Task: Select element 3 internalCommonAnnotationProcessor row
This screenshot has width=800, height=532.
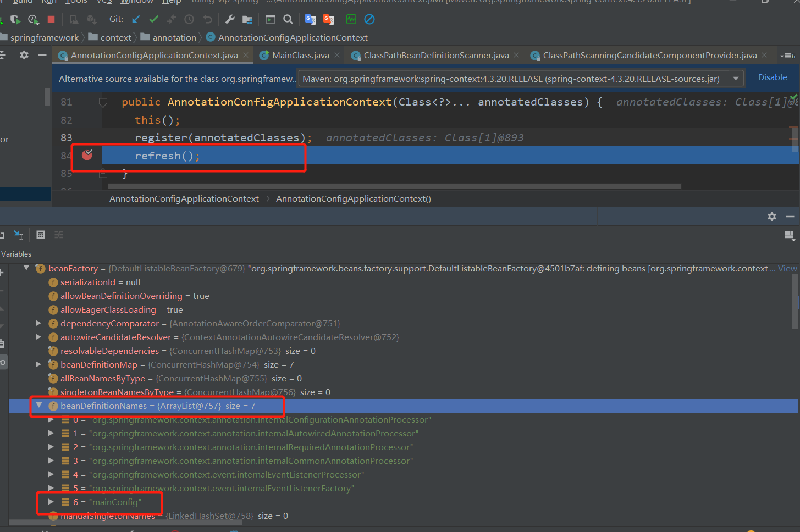Action: (404, 461)
